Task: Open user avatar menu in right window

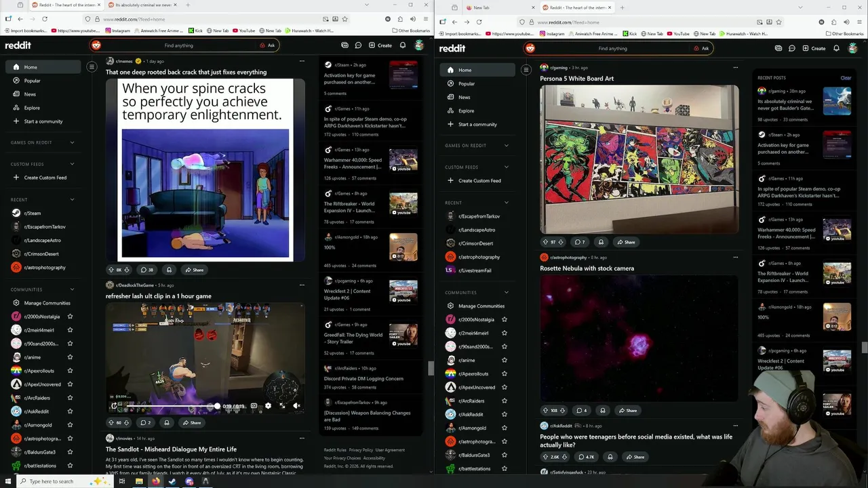Action: (853, 48)
